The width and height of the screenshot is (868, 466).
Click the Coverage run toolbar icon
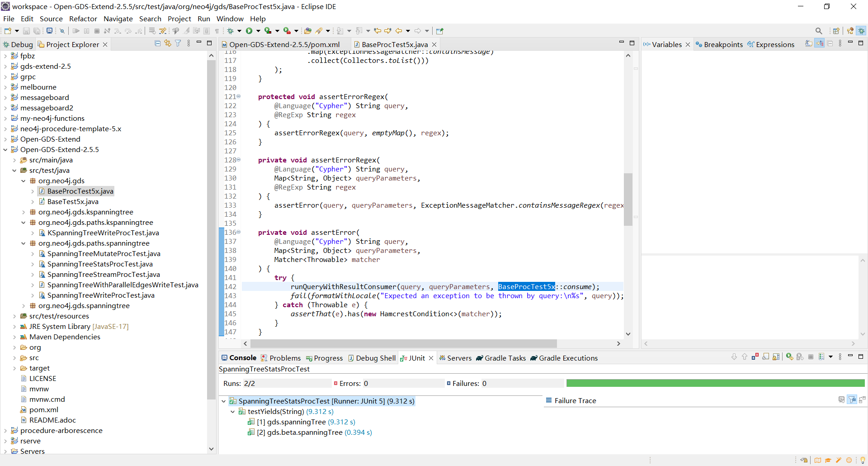click(x=268, y=31)
